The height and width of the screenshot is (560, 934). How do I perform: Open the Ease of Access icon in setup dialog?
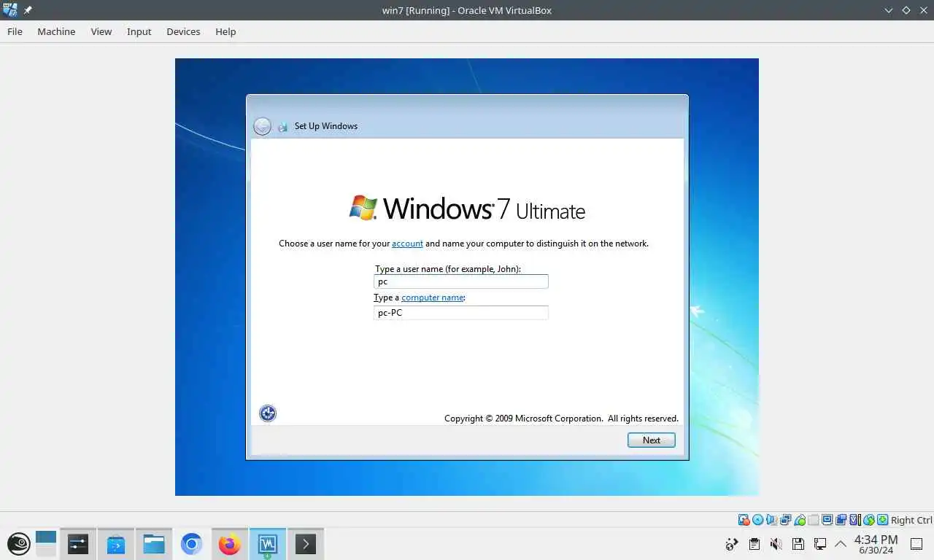pyautogui.click(x=268, y=413)
